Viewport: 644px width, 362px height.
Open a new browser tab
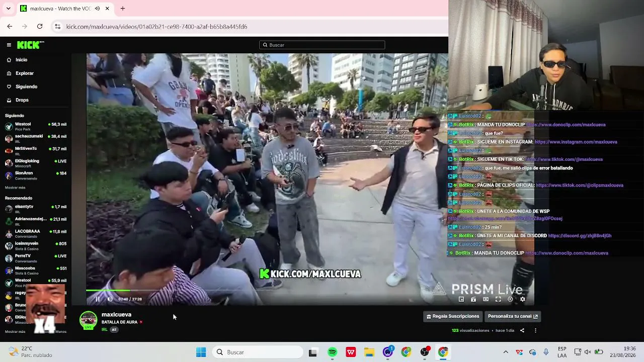(123, 9)
